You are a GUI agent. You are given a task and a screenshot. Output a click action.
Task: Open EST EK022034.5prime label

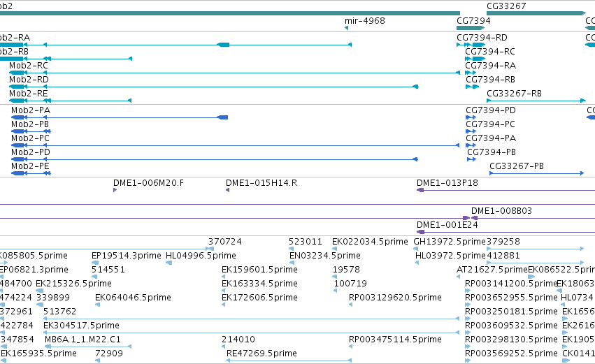370,242
